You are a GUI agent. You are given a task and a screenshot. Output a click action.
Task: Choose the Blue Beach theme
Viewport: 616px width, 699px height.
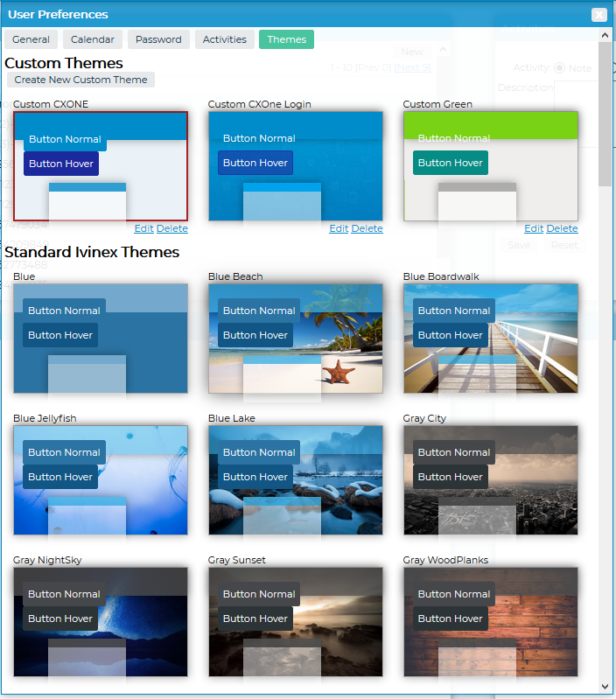[x=296, y=338]
